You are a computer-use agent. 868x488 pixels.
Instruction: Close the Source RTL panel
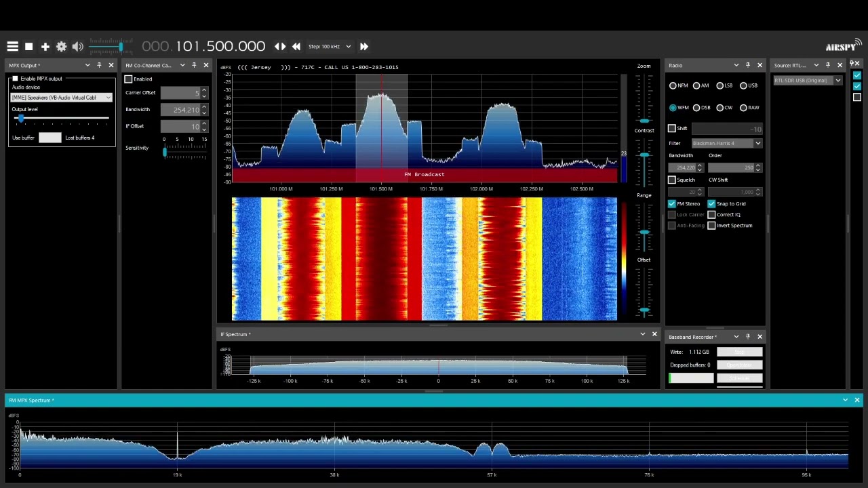(840, 65)
